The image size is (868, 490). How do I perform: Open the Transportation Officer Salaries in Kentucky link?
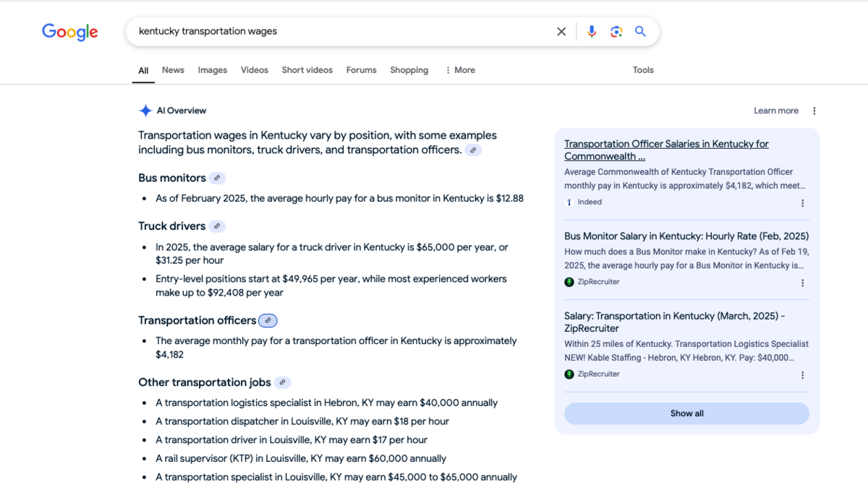coord(665,150)
